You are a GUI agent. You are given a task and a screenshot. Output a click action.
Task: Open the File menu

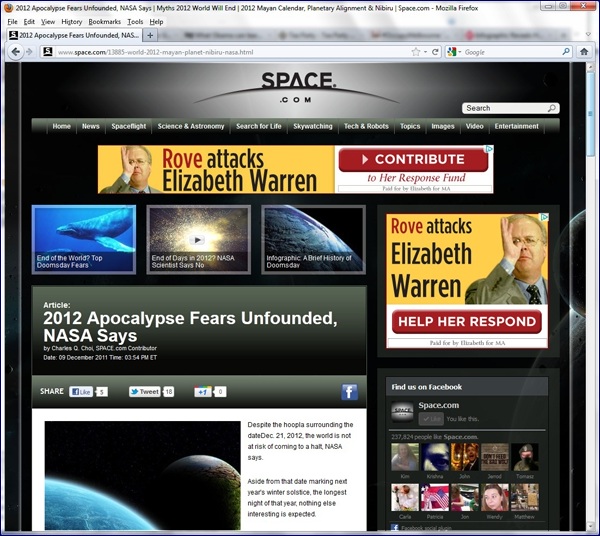[x=13, y=22]
